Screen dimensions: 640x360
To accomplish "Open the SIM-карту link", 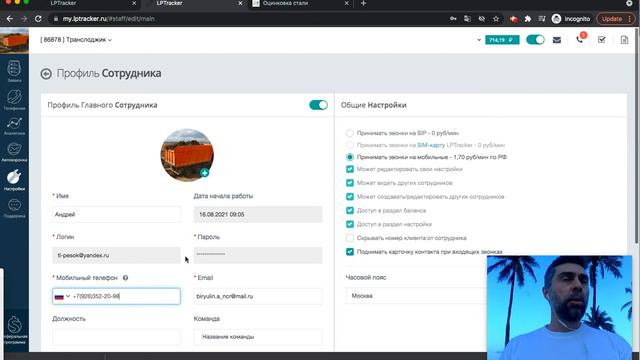I will tap(431, 145).
